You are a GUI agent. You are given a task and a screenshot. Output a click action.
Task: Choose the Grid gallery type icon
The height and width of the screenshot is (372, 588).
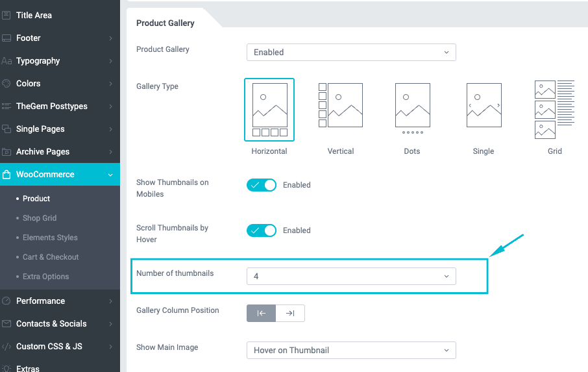click(554, 109)
